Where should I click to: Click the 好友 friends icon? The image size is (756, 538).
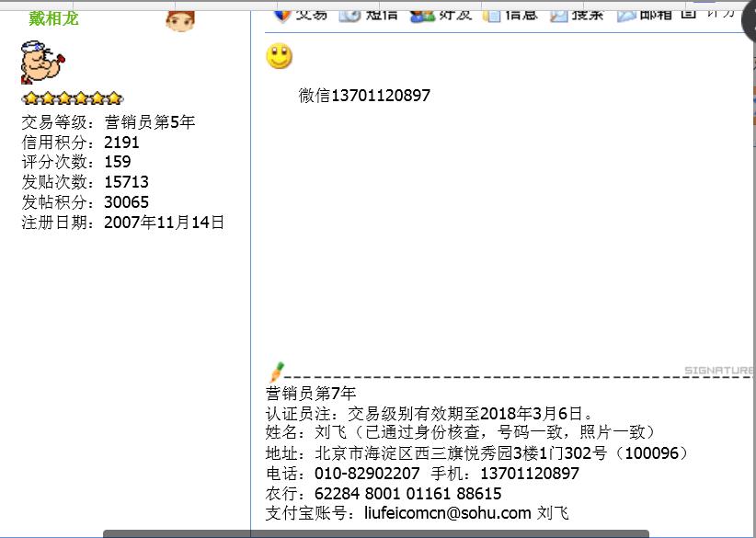(x=422, y=14)
